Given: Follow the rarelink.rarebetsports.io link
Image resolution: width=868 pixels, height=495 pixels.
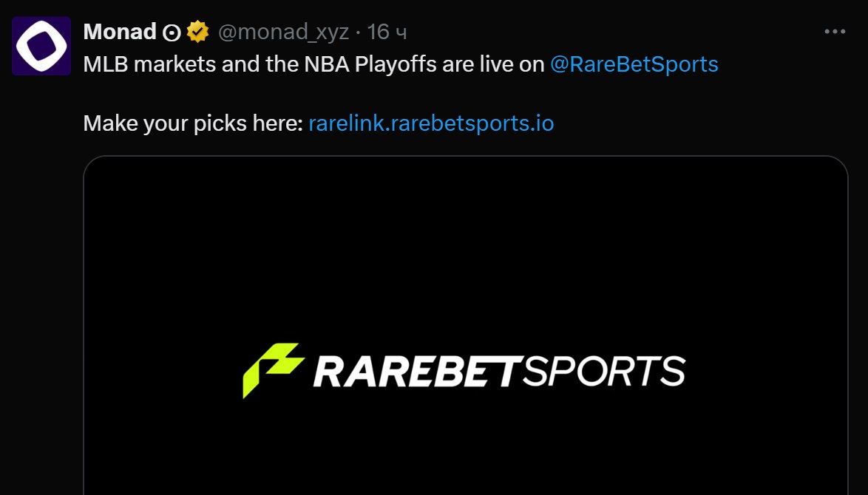Looking at the screenshot, I should pyautogui.click(x=431, y=123).
